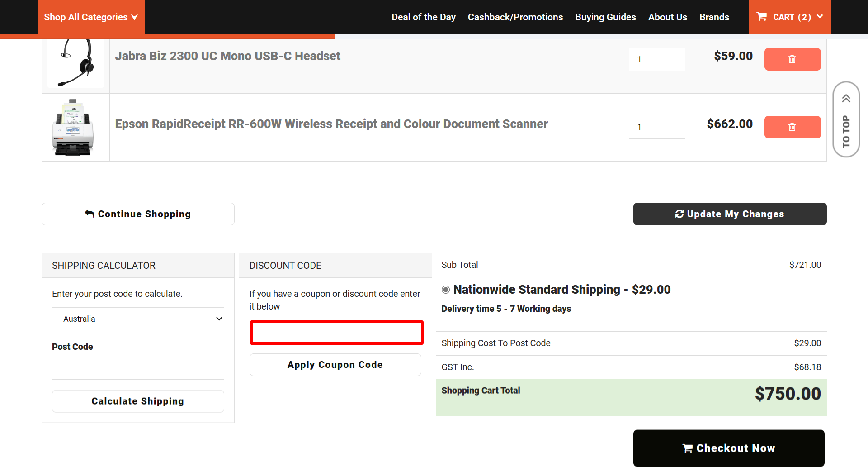Click Apply Coupon Code
Image resolution: width=868 pixels, height=467 pixels.
coord(335,364)
